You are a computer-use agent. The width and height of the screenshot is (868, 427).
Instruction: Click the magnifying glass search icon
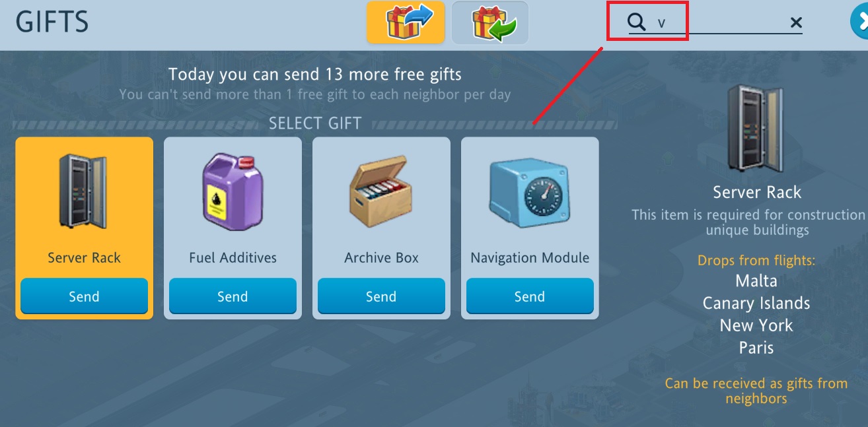[636, 22]
